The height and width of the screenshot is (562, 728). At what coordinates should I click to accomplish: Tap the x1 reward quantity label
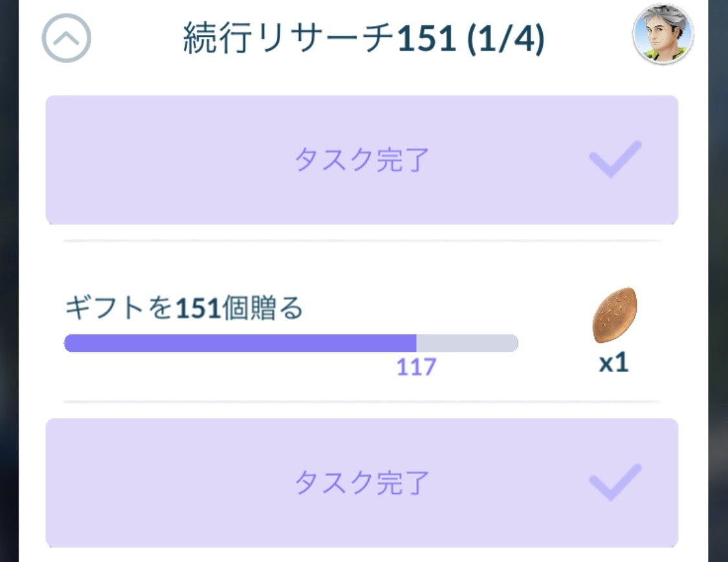click(x=613, y=363)
